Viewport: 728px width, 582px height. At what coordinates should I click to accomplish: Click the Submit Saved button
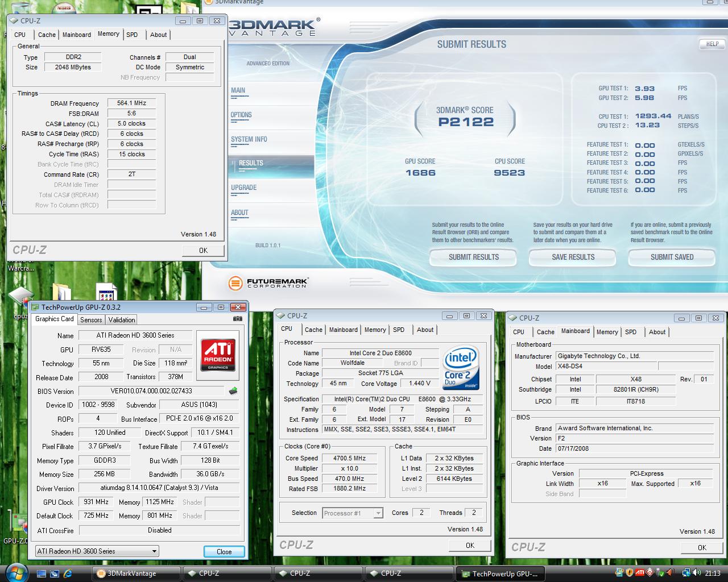(x=672, y=257)
